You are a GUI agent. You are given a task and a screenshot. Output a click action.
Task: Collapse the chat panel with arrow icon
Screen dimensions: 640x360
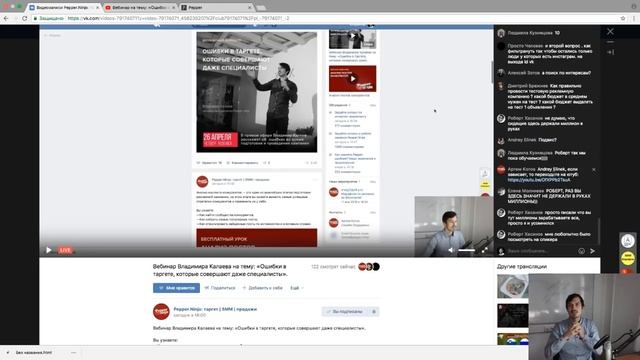(x=611, y=52)
